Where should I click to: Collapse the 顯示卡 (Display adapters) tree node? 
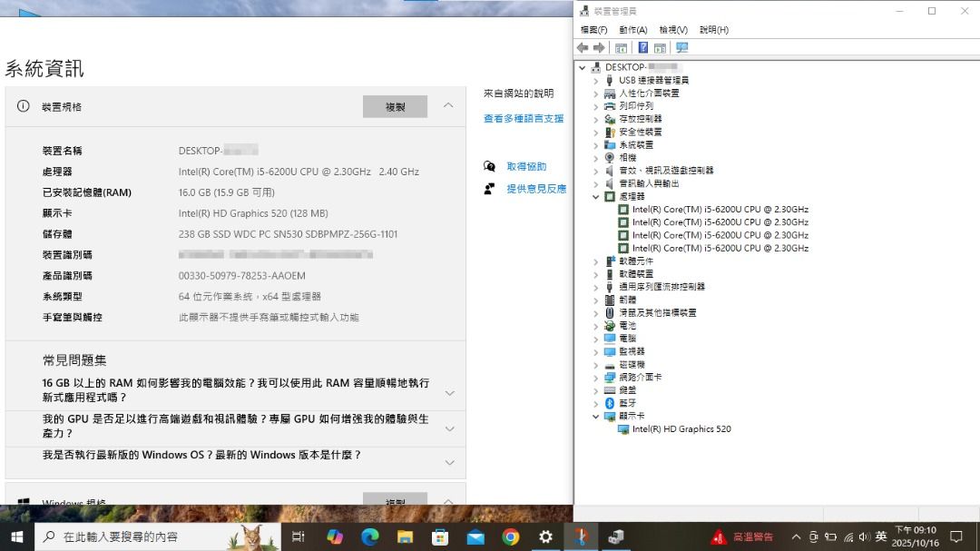coord(596,417)
